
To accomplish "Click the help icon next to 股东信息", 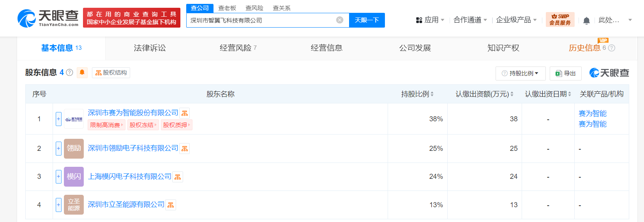I will [x=70, y=72].
